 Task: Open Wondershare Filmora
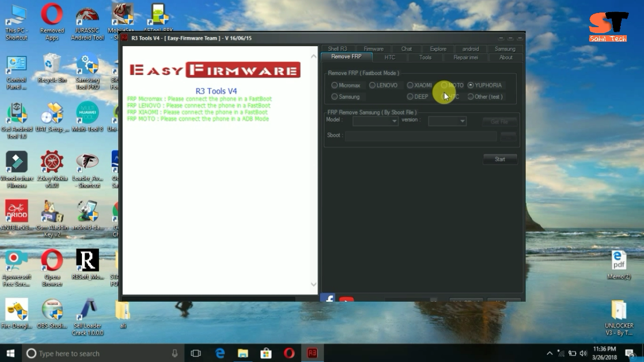point(17,161)
